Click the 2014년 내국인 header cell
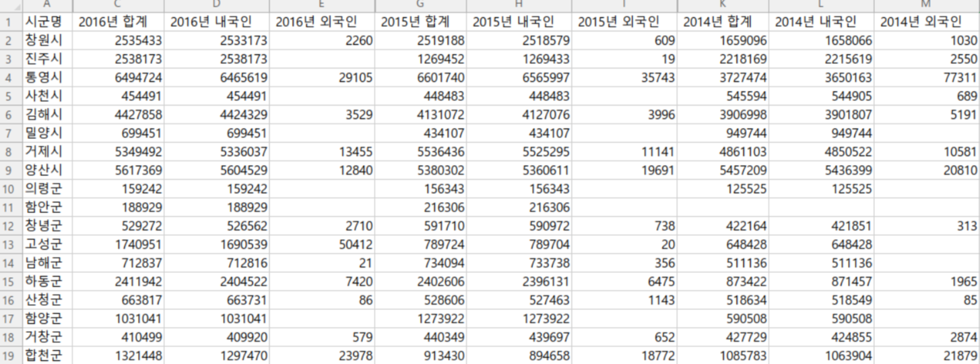This screenshot has height=364, width=980. tap(822, 22)
